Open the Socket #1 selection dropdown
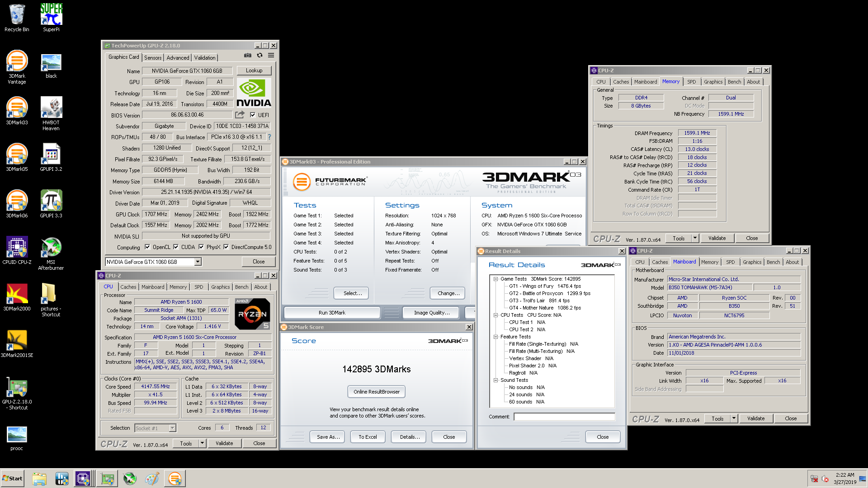Viewport: 868px width, 488px height. pos(172,428)
